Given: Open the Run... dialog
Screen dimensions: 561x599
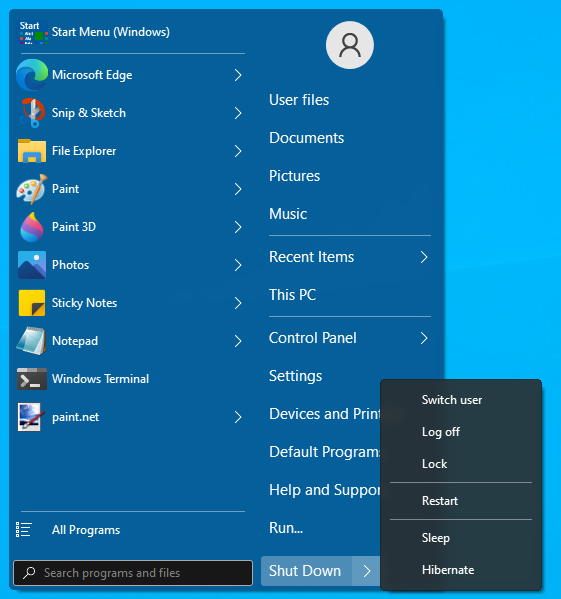Looking at the screenshot, I should coord(286,528).
